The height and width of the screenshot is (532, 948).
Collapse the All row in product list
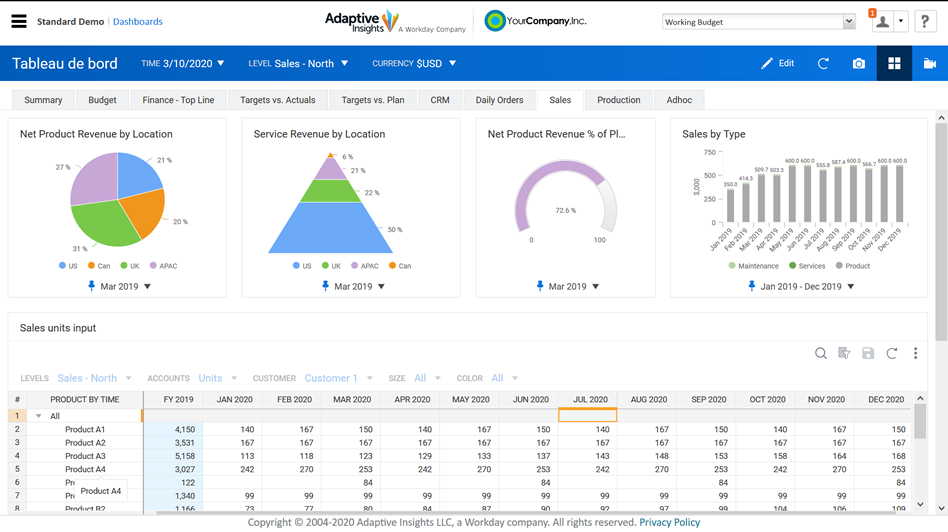[x=39, y=416]
